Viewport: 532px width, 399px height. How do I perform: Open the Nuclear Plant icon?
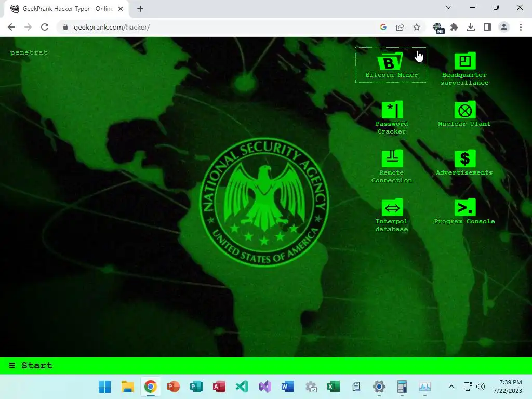(x=465, y=110)
